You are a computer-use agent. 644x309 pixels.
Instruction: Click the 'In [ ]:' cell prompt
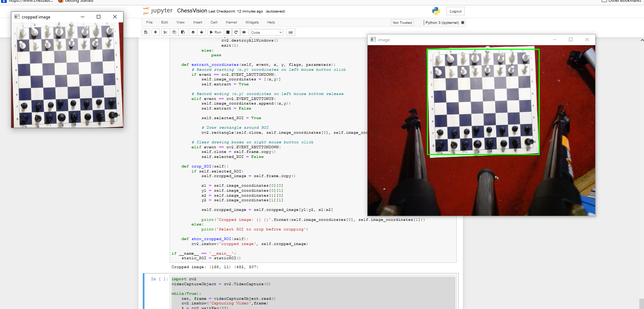159,279
